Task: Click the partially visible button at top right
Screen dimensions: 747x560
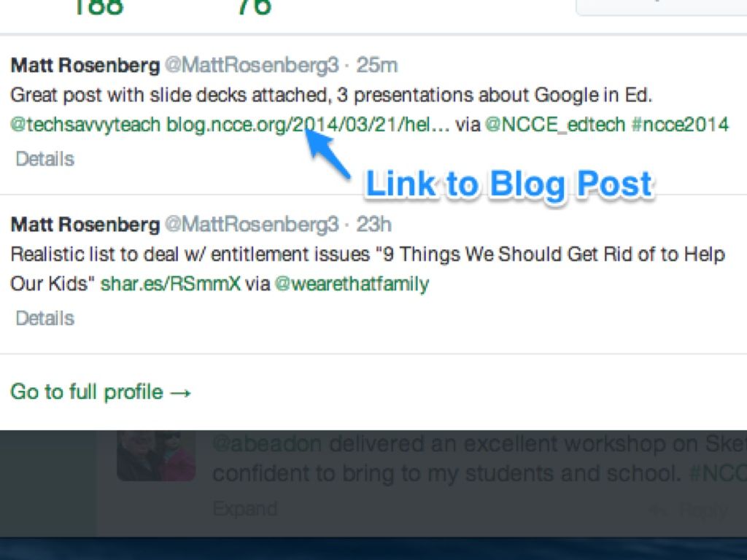Action: click(661, 7)
